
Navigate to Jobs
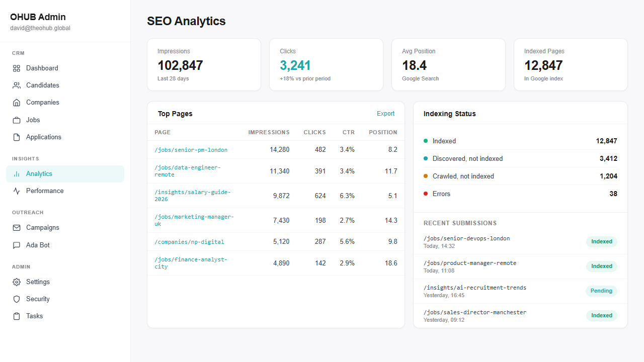[x=65, y=120]
